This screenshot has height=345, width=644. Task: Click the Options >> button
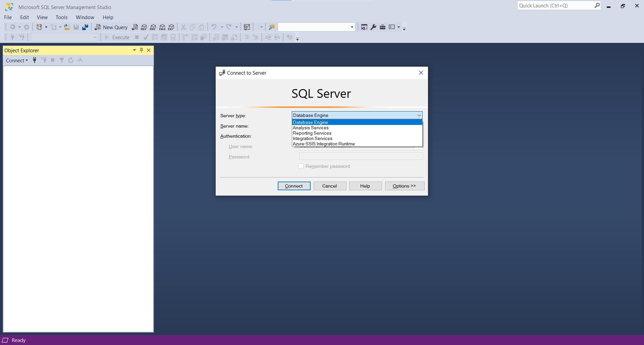click(404, 186)
